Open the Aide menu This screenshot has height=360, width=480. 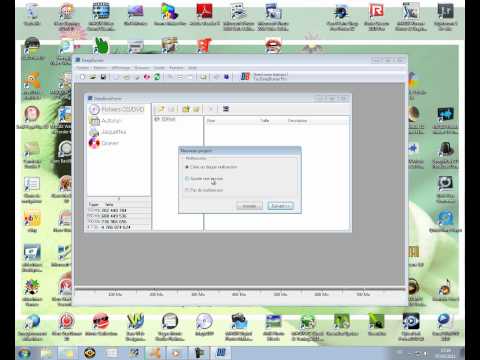coord(192,68)
